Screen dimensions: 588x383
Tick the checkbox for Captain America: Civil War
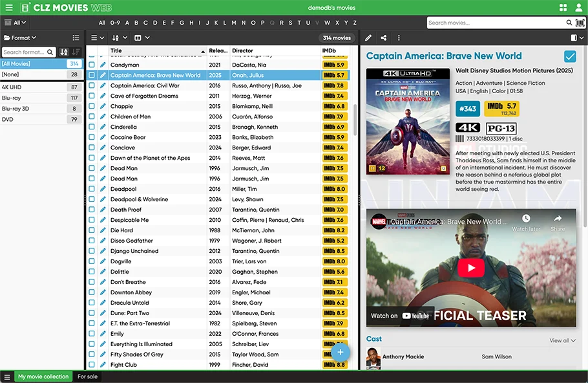point(92,85)
